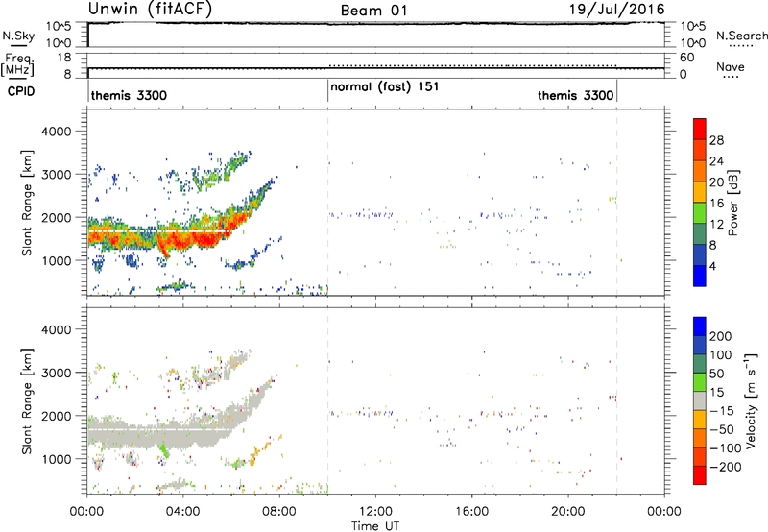Click the '08:00' time axis tick label
768x532 pixels.
279,512
